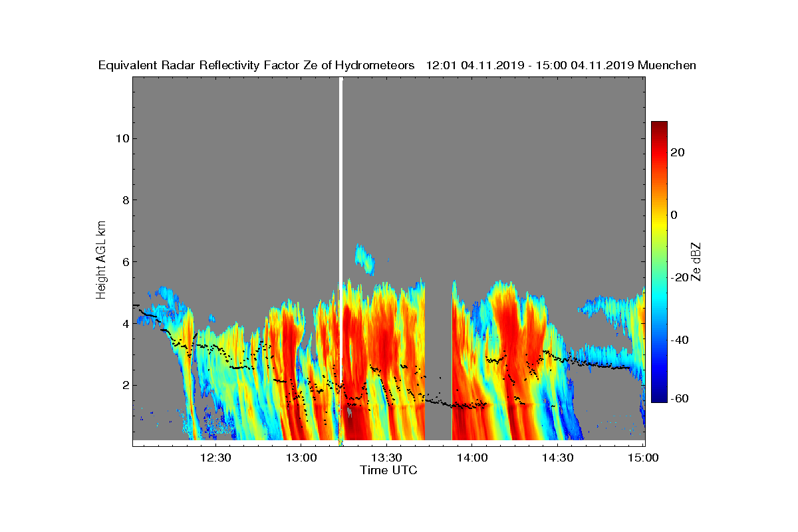Click the small isolated cloud near 6 km
The image size is (798, 532).
[364, 259]
